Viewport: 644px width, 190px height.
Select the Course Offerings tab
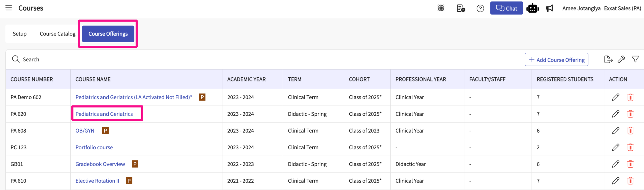coord(108,34)
